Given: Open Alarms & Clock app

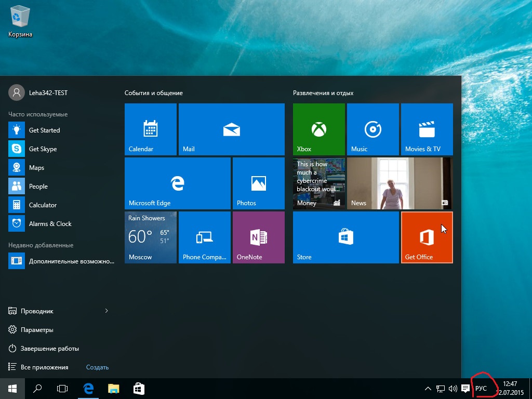Looking at the screenshot, I should pos(61,223).
